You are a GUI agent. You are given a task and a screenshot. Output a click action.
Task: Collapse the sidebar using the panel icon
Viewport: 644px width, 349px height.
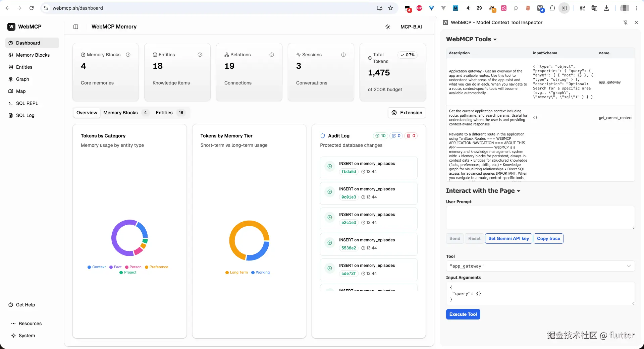point(75,27)
